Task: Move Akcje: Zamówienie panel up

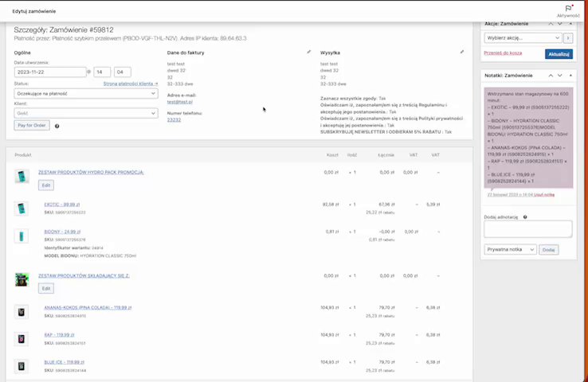Action: (551, 24)
